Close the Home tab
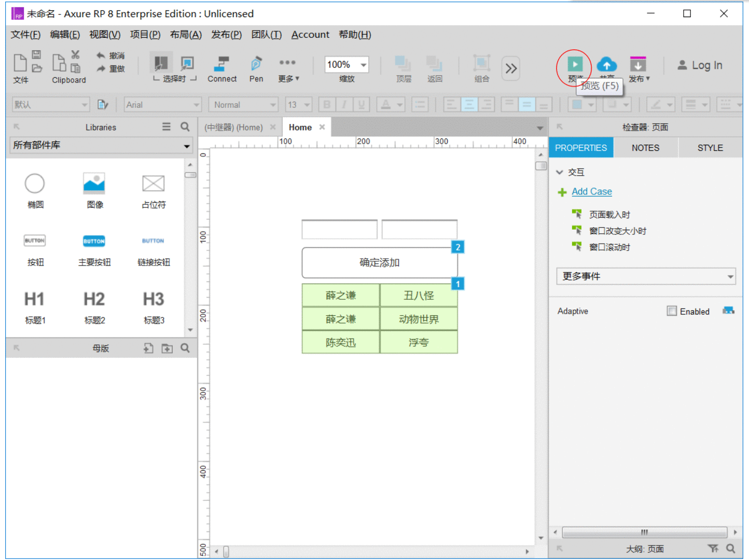Viewport: 749px width, 560px height. (x=322, y=127)
